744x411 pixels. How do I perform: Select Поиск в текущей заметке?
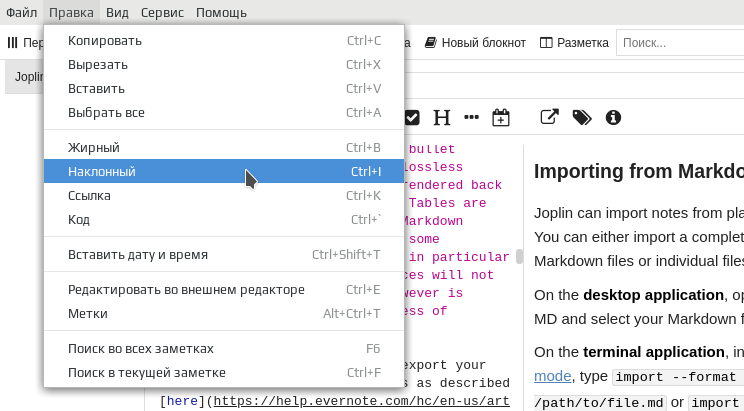pos(224,373)
